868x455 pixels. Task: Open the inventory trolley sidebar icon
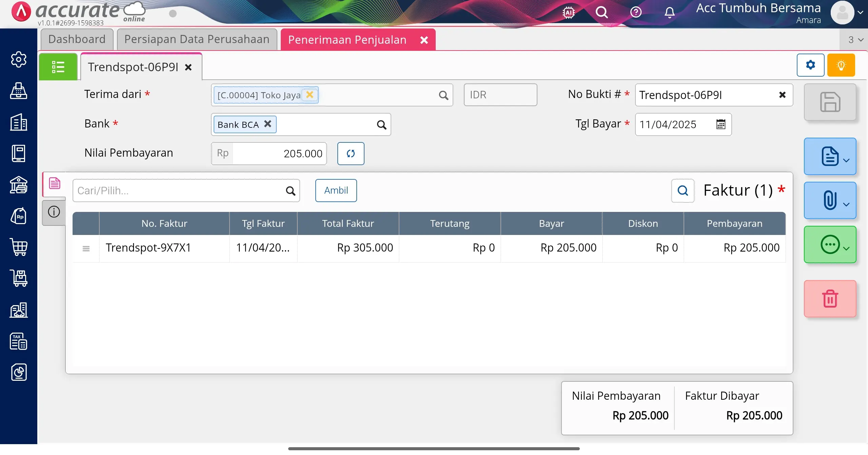(19, 278)
